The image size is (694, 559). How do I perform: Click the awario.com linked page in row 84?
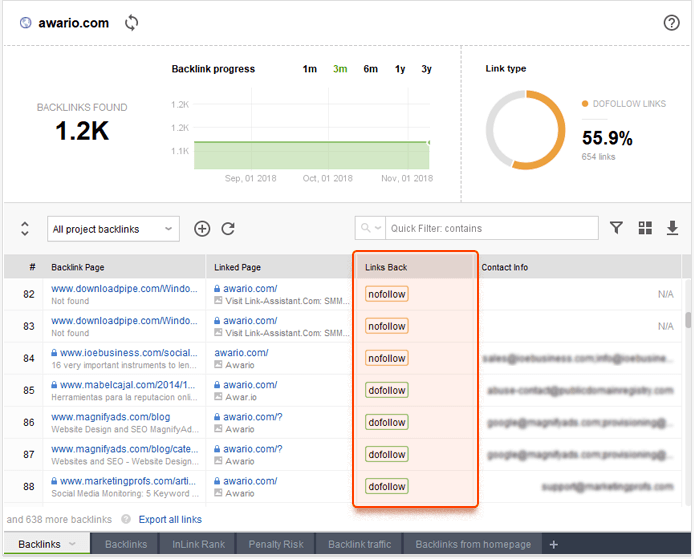[x=241, y=353]
